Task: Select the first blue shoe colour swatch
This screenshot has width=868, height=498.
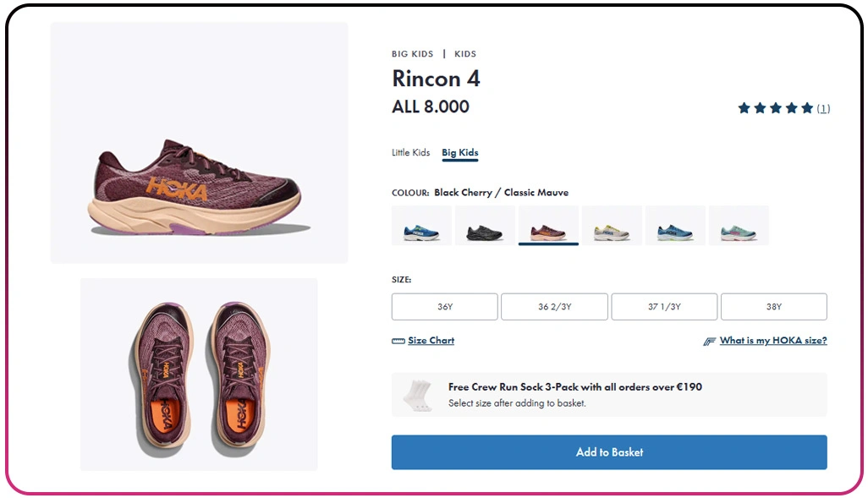Action: [x=421, y=226]
